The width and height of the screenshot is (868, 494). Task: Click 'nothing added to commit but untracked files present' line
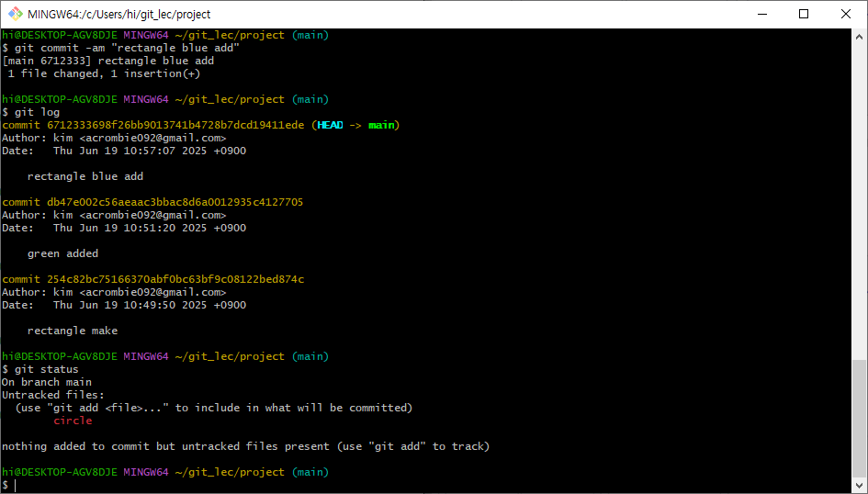[x=246, y=446]
